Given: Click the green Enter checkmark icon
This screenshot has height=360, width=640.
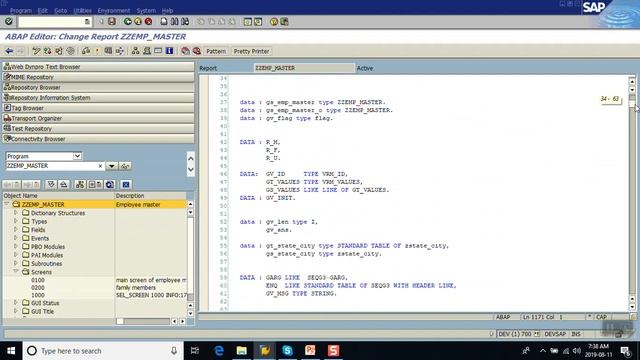Looking at the screenshot, I should pyautogui.click(x=9, y=21).
